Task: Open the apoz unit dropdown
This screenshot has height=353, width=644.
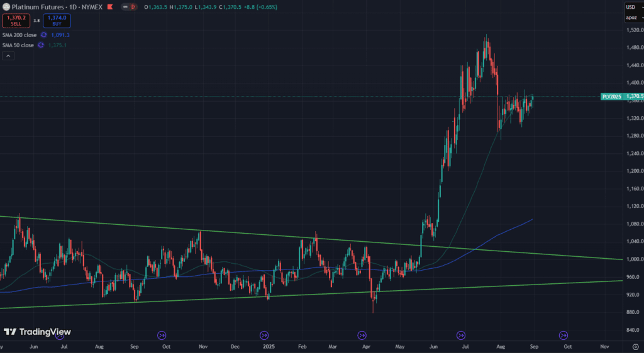Action: (x=633, y=18)
